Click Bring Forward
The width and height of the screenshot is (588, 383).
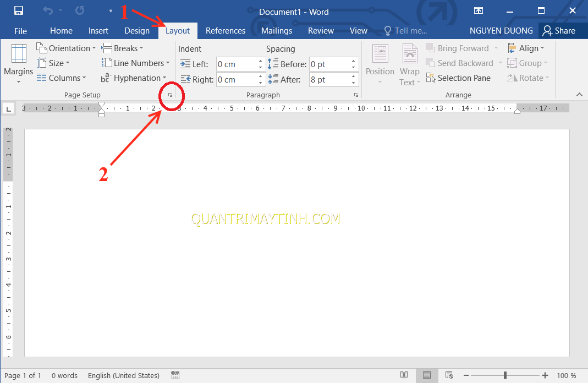[x=458, y=48]
